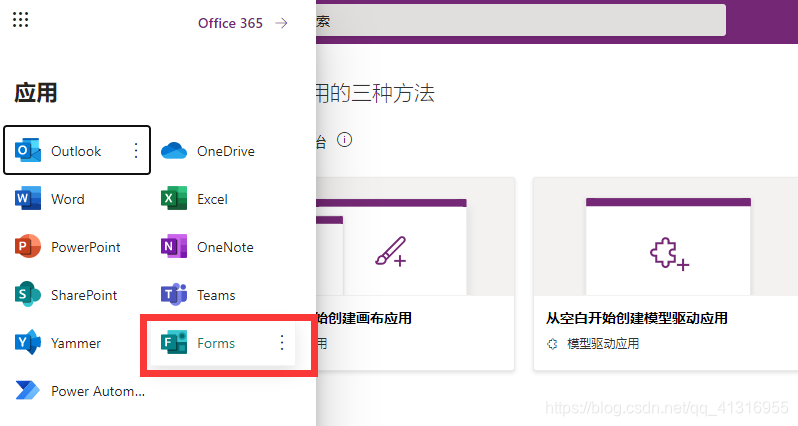Image resolution: width=798 pixels, height=426 pixels.
Task: Click the info icon near the heading
Action: pos(345,139)
